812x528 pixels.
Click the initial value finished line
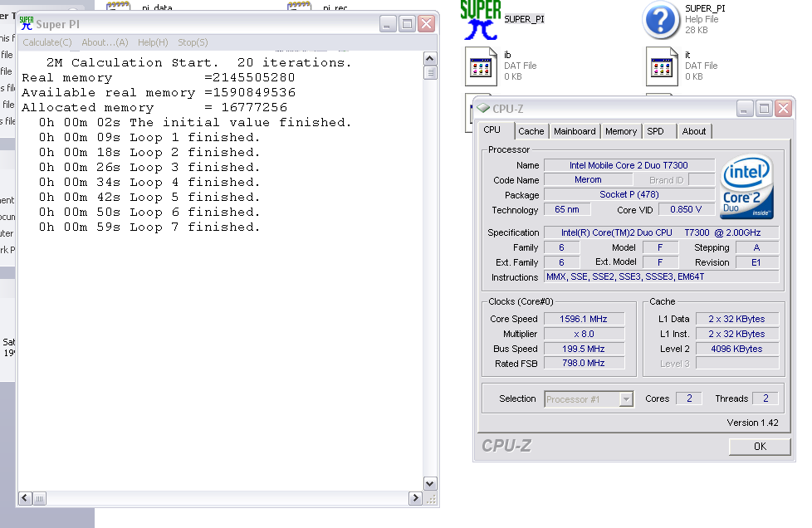tap(195, 122)
